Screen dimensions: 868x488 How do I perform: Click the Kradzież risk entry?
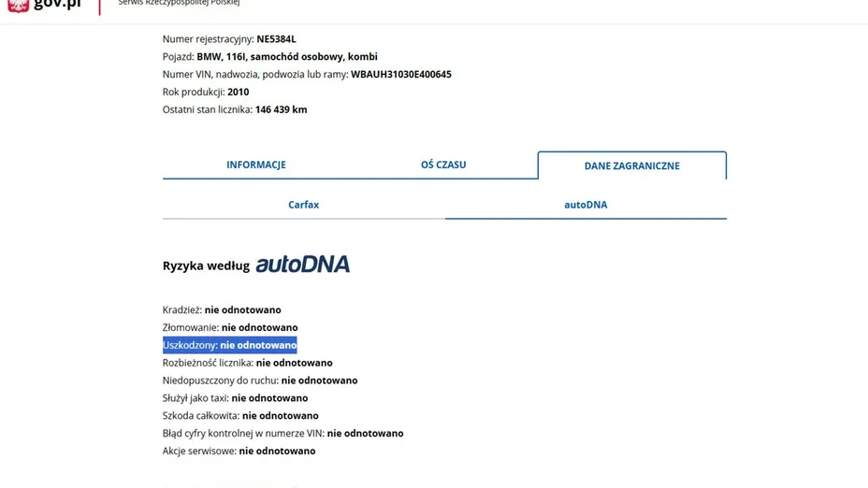[222, 310]
